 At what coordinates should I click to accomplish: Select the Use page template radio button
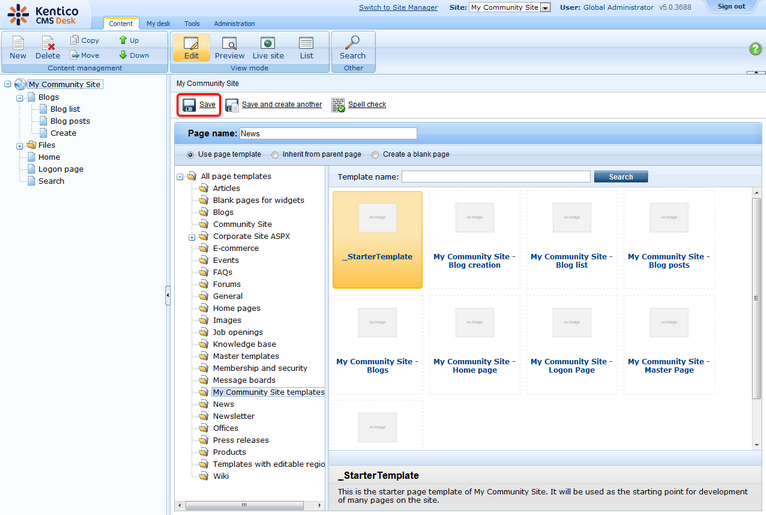click(190, 155)
